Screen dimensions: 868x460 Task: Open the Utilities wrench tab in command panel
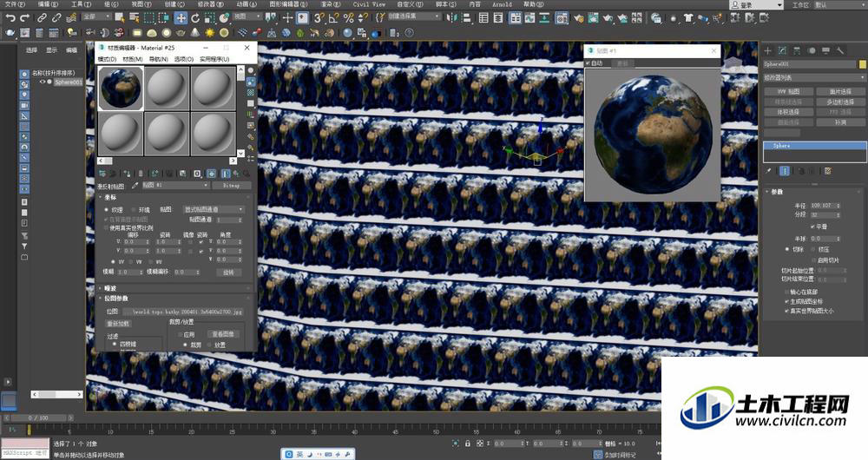click(839, 50)
